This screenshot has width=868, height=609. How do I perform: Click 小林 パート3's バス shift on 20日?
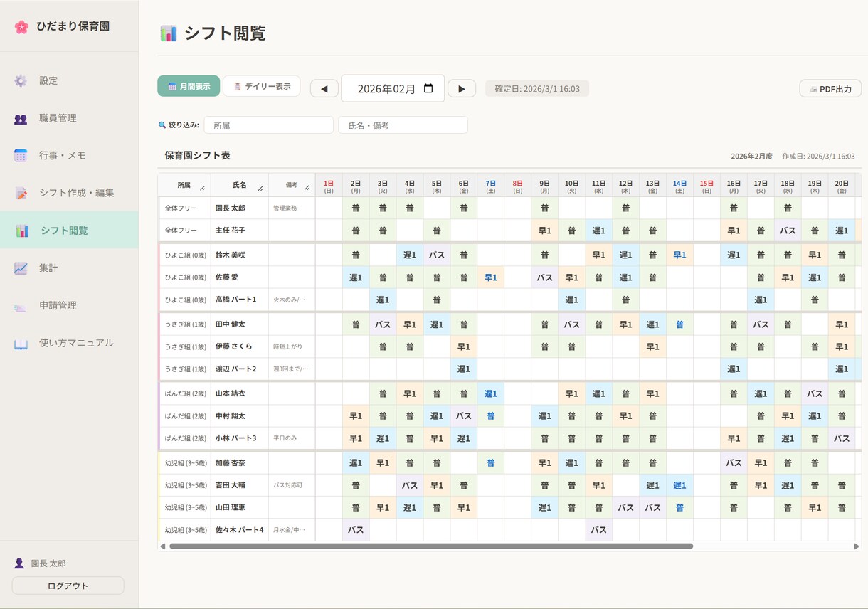842,438
